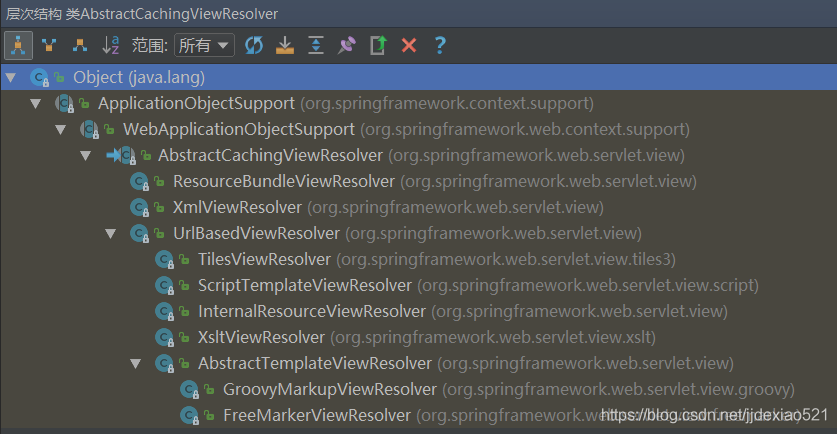The height and width of the screenshot is (434, 837).
Task: Select ResourceBundleViewResolver in the tree
Action: (x=283, y=182)
